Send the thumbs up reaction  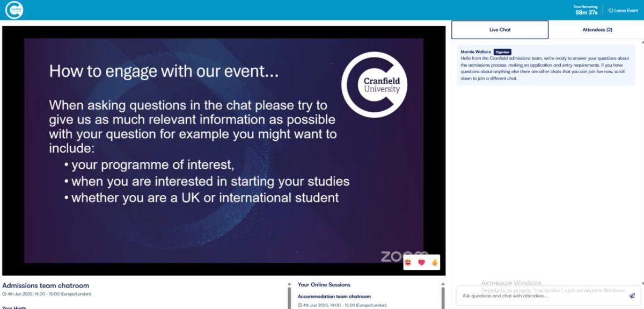434,262
